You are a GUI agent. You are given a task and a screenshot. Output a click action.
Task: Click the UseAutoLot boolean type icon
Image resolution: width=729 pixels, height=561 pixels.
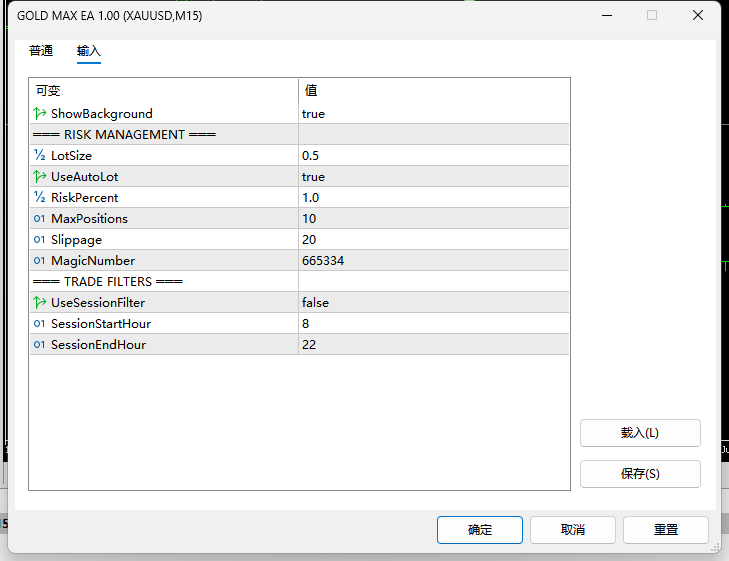click(40, 177)
